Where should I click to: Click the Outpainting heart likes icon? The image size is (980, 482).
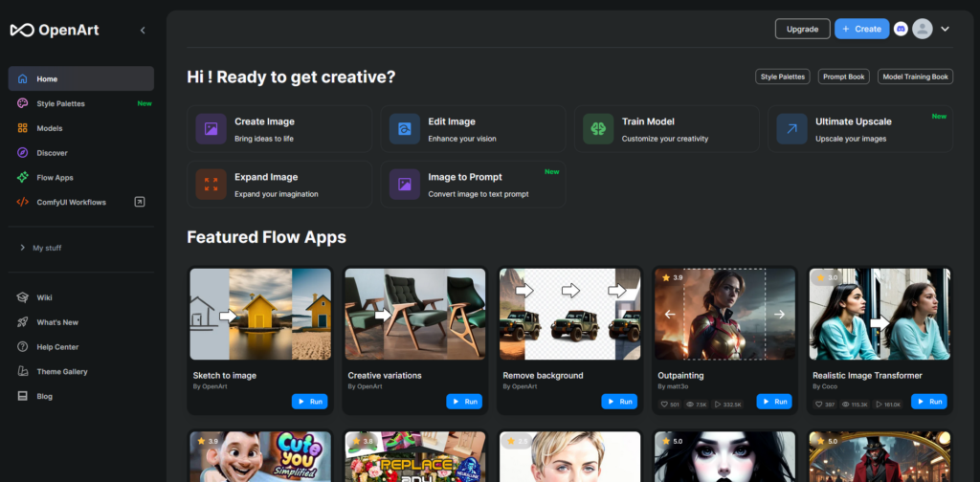point(664,405)
